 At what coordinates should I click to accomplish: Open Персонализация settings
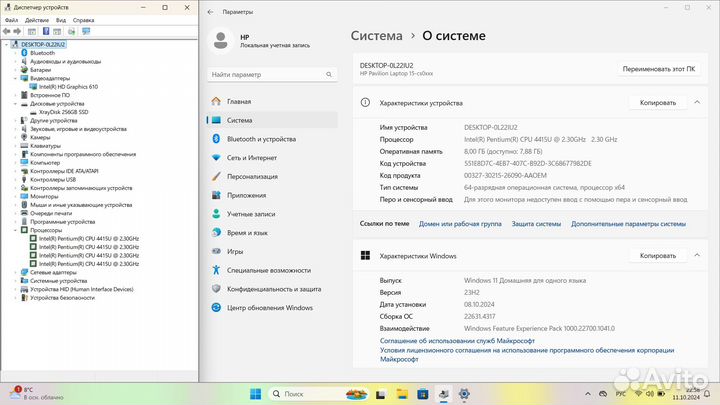click(x=273, y=177)
